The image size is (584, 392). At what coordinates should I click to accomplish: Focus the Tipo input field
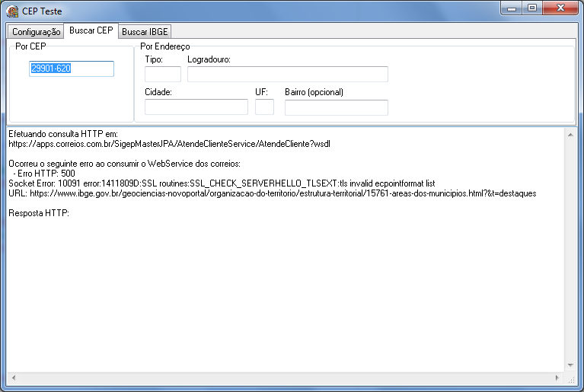[163, 74]
